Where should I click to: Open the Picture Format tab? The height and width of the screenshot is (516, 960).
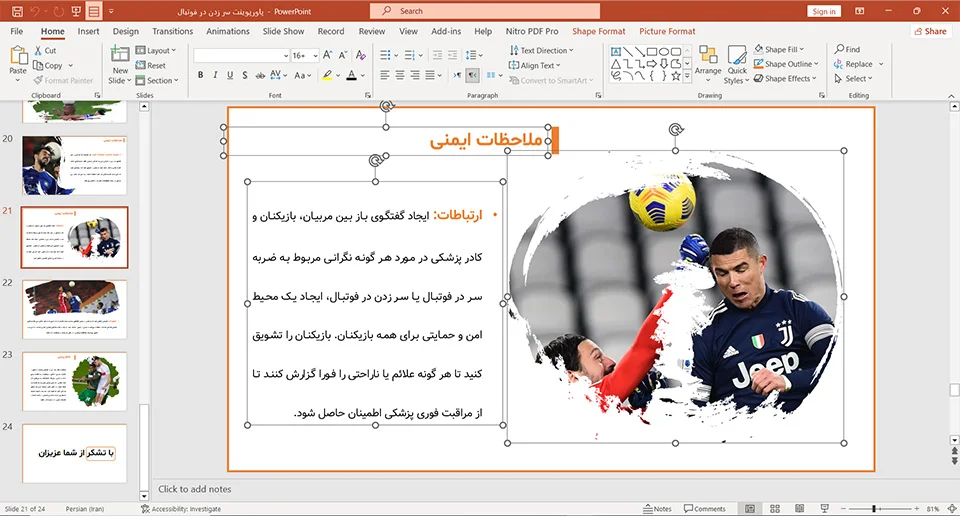[667, 31]
